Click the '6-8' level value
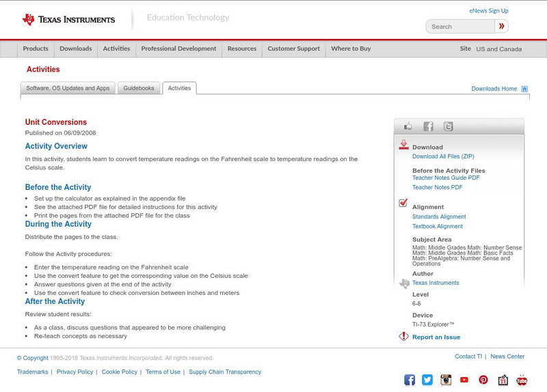The width and height of the screenshot is (547, 392). pos(416,303)
